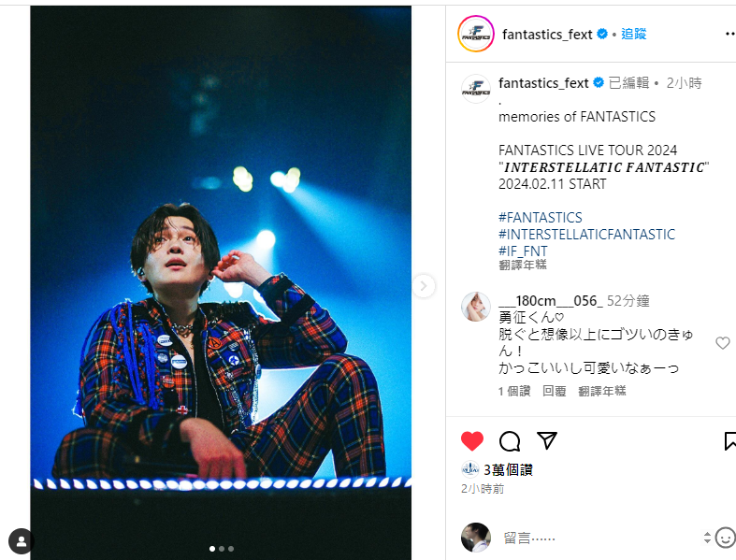Share the post via paper plane icon
The height and width of the screenshot is (560, 736).
tap(547, 440)
